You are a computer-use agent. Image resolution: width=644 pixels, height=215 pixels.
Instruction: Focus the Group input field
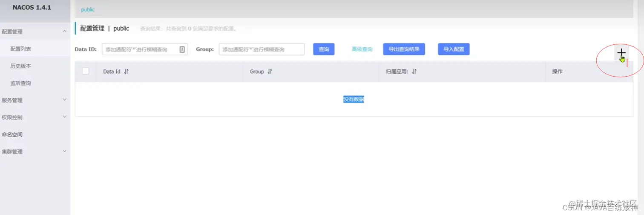262,49
